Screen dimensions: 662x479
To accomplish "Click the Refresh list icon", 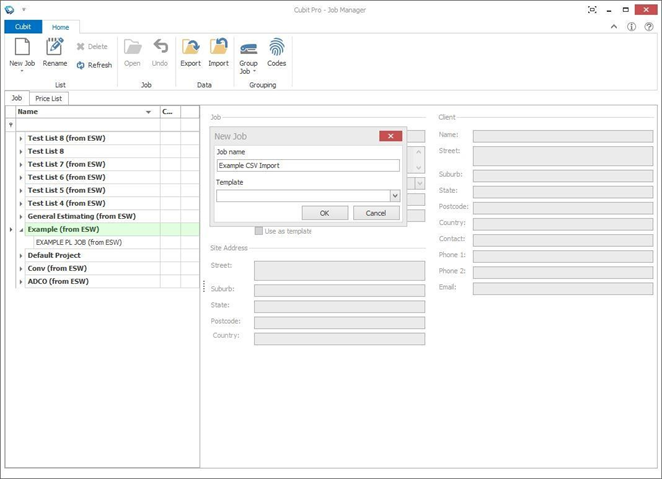I will [x=82, y=65].
